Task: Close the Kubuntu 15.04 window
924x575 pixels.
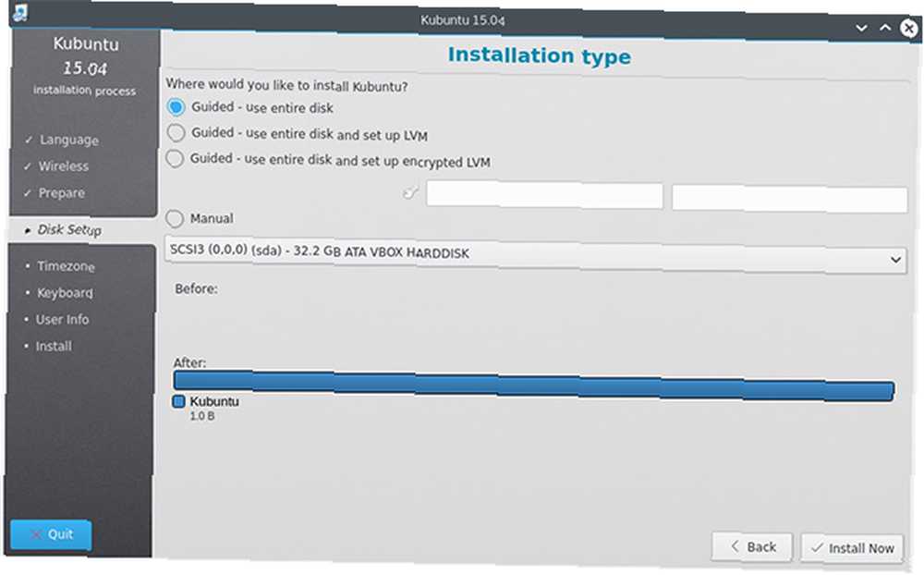Action: point(909,28)
